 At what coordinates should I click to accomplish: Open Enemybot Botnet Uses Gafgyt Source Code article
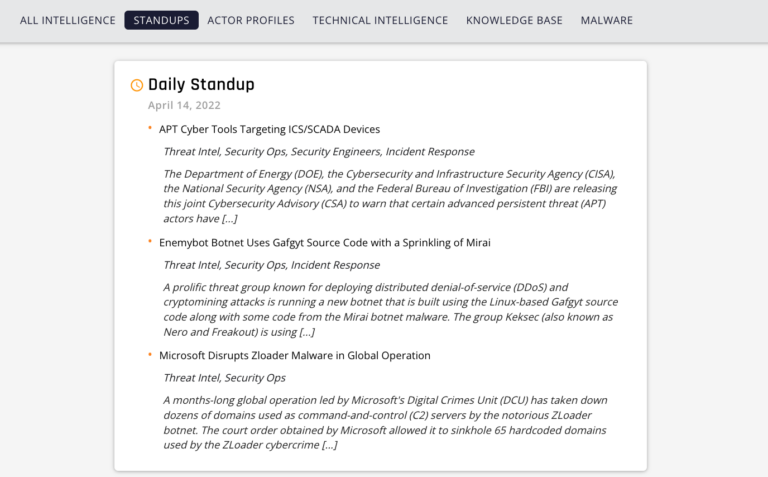(325, 243)
